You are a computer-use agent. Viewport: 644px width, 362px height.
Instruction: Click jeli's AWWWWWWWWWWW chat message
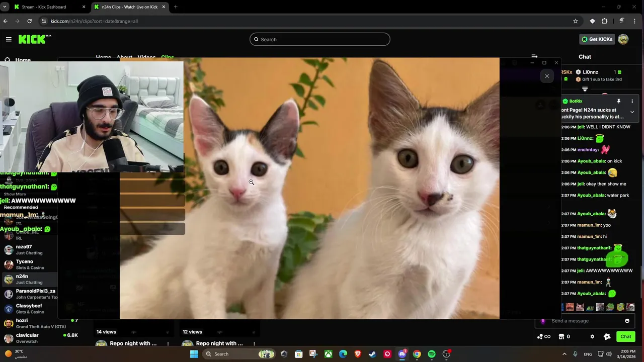[597, 270]
